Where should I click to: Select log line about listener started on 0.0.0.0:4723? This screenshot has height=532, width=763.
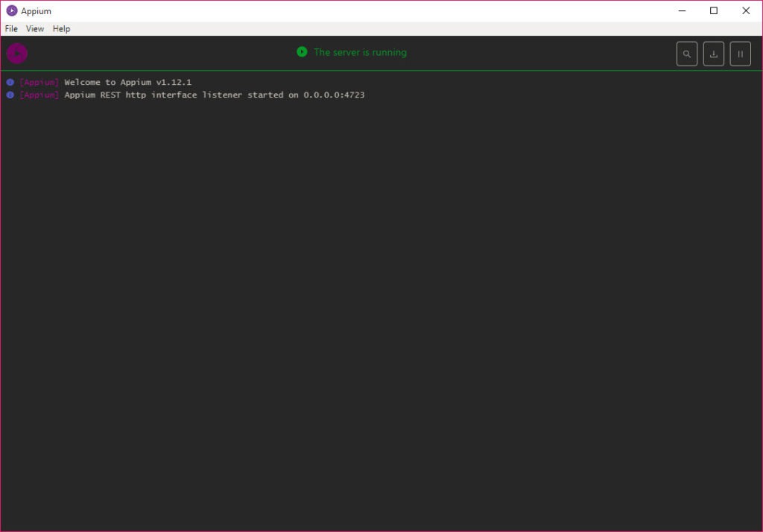[x=215, y=95]
